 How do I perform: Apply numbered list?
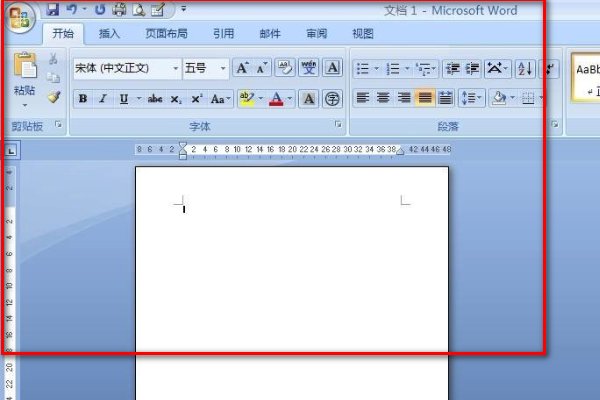[x=393, y=69]
